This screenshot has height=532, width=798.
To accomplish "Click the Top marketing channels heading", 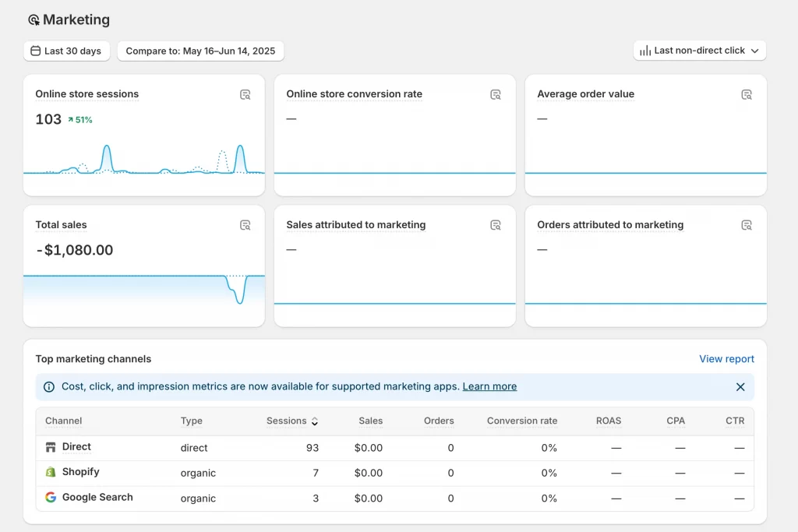I will pyautogui.click(x=94, y=359).
